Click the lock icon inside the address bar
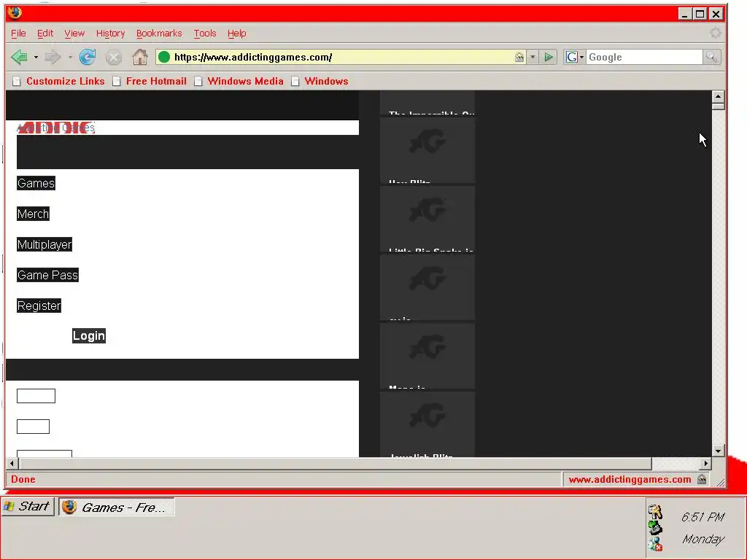747x560 pixels. coord(519,57)
